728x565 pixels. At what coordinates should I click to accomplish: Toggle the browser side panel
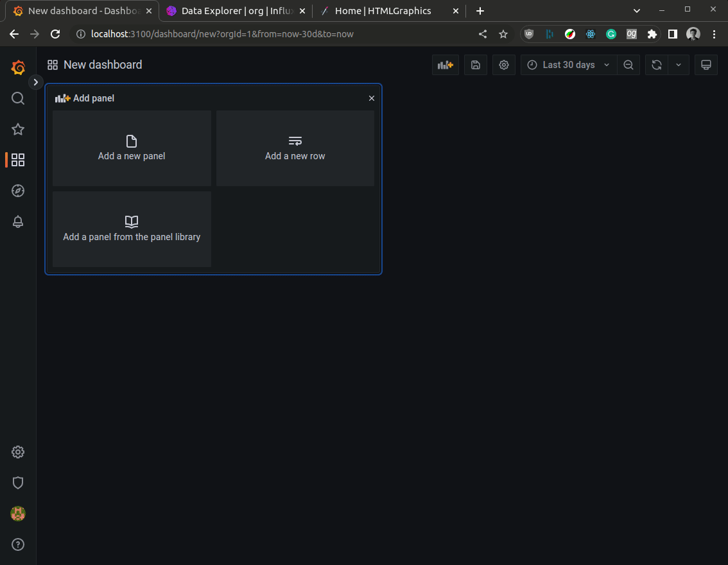(673, 34)
